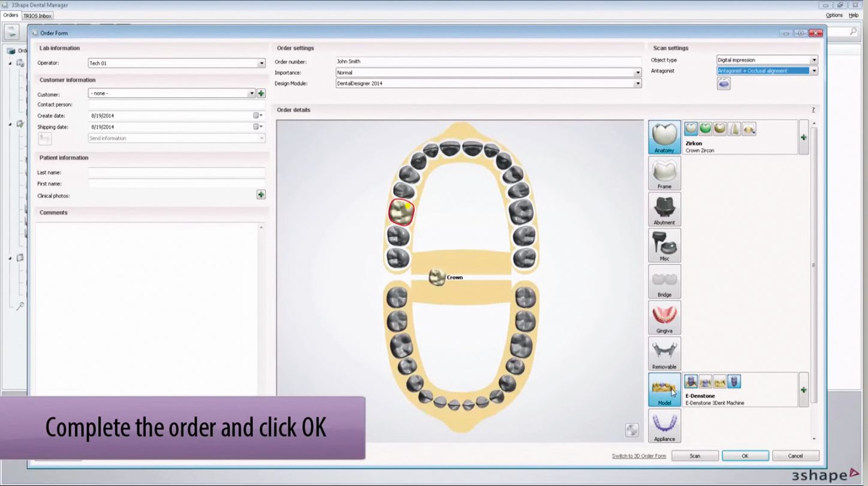868x486 pixels.
Task: Click the order details scrollbar down arrow
Action: point(813,439)
